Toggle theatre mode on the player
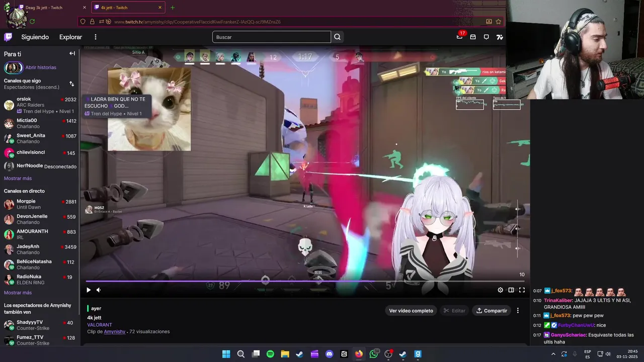 511,290
